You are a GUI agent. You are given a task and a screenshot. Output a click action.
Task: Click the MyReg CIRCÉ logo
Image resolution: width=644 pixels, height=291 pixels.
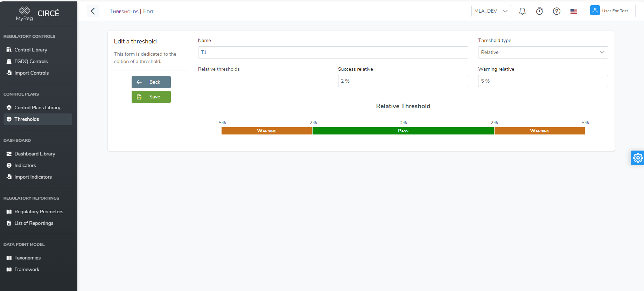point(38,14)
